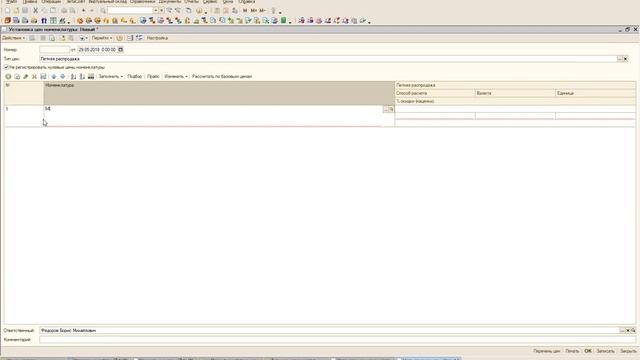Click the Закрыть button
The image size is (640, 360).
pyautogui.click(x=628, y=351)
